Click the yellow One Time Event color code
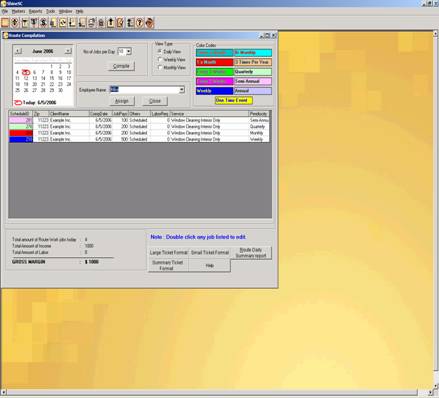 coord(234,100)
